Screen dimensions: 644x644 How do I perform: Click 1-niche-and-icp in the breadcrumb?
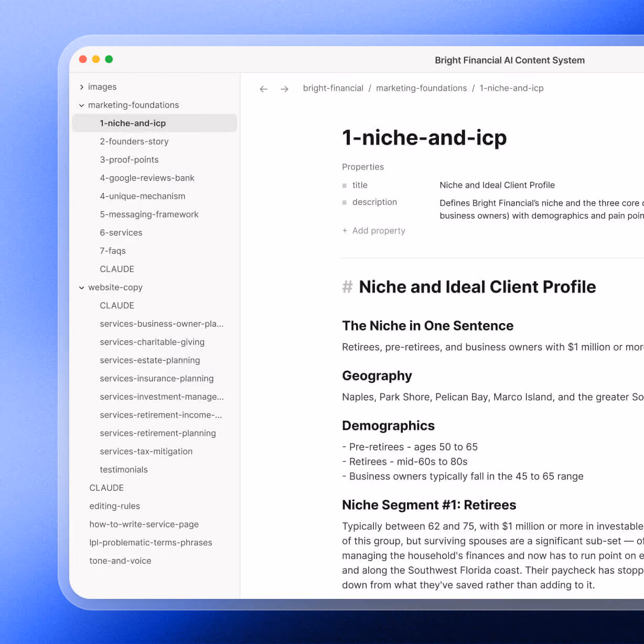click(x=511, y=88)
